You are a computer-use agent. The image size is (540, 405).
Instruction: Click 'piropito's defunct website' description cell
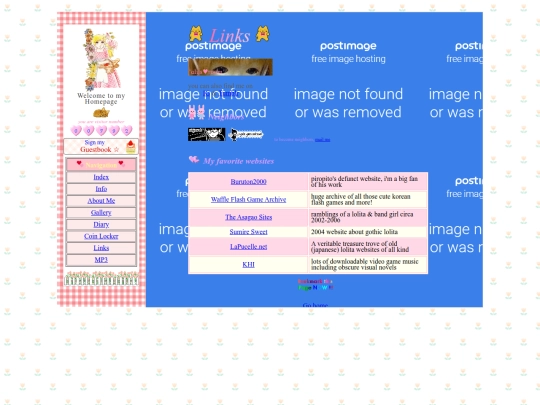[x=367, y=181]
